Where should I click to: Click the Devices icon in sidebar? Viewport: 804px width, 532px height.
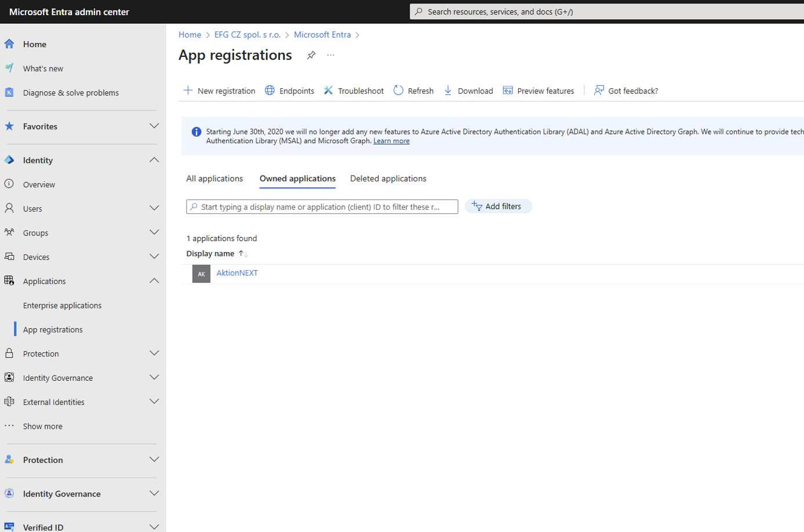(9, 257)
